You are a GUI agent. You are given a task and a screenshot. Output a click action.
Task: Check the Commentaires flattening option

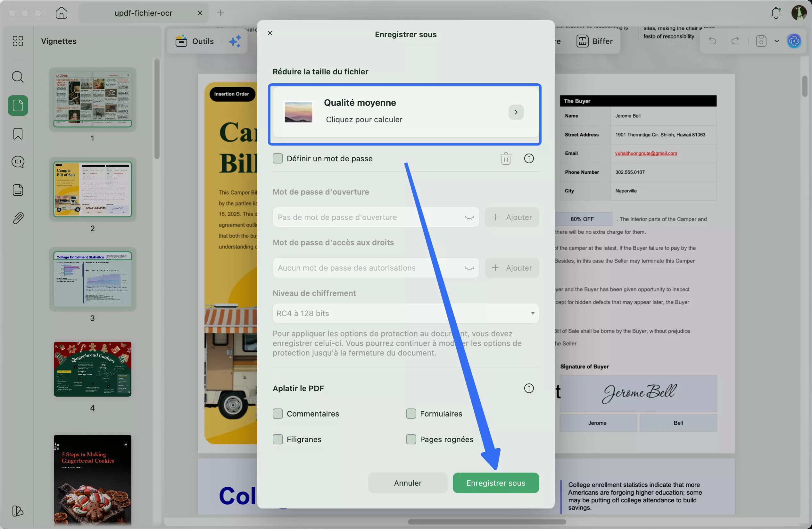click(278, 414)
